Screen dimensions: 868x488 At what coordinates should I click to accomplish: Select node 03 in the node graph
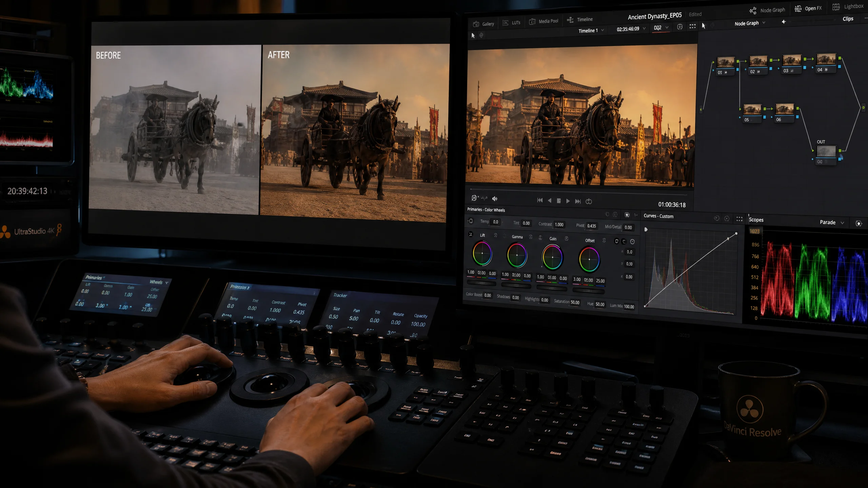click(x=792, y=64)
